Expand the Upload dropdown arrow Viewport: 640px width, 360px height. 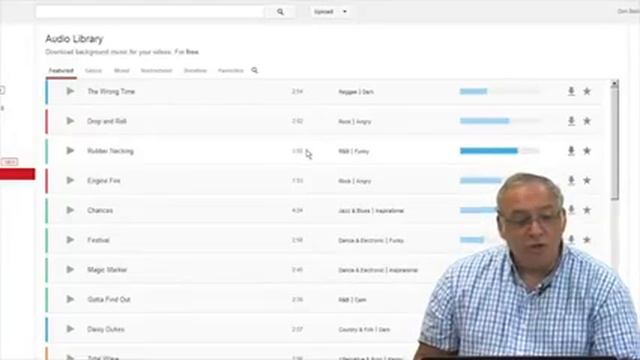click(x=344, y=12)
